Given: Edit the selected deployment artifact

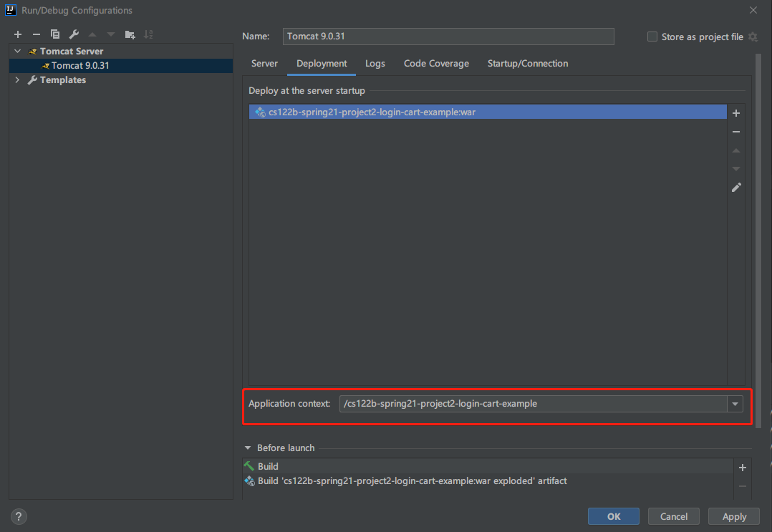Looking at the screenshot, I should point(736,188).
